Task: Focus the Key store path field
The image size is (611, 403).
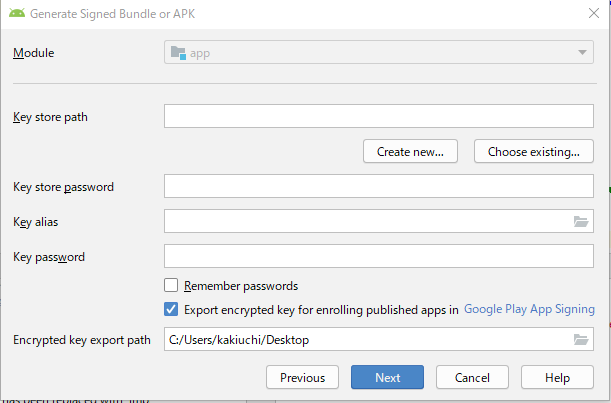Action: point(379,117)
